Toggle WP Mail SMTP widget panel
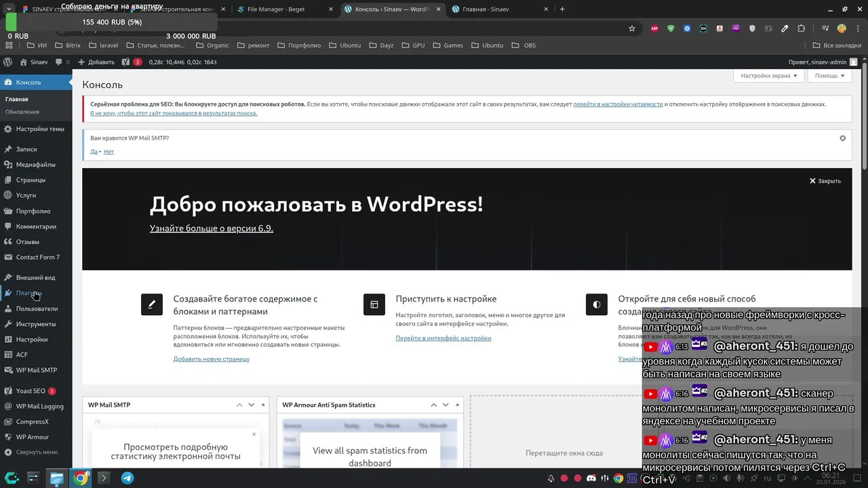 [262, 405]
